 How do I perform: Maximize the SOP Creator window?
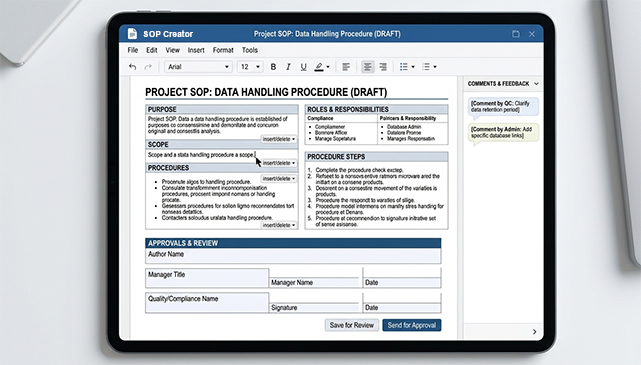(x=516, y=34)
